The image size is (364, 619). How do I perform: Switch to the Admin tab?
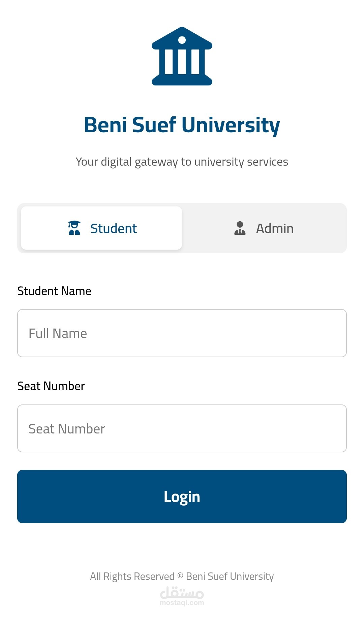[x=264, y=228]
